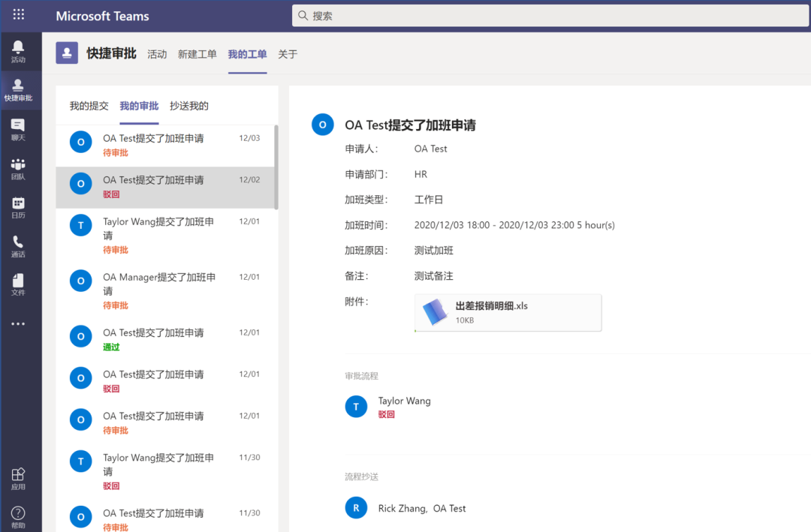
Task: Click the avatar of the 12/03 OA Test request
Action: [x=80, y=142]
